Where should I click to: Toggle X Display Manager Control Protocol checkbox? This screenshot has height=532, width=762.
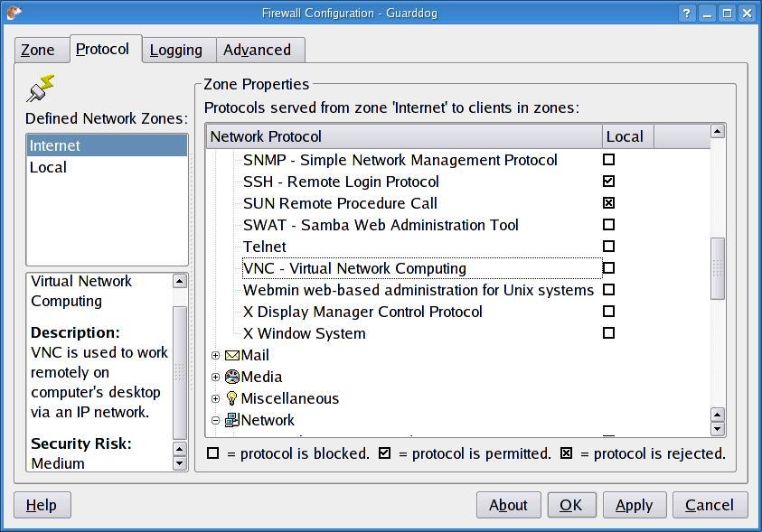[608, 311]
